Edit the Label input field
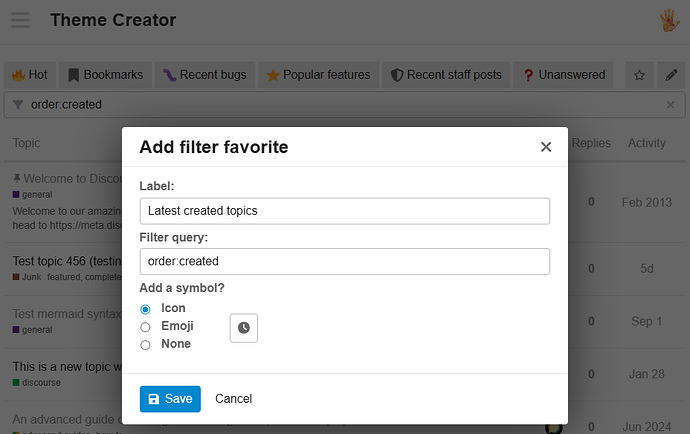The width and height of the screenshot is (690, 434). click(345, 211)
